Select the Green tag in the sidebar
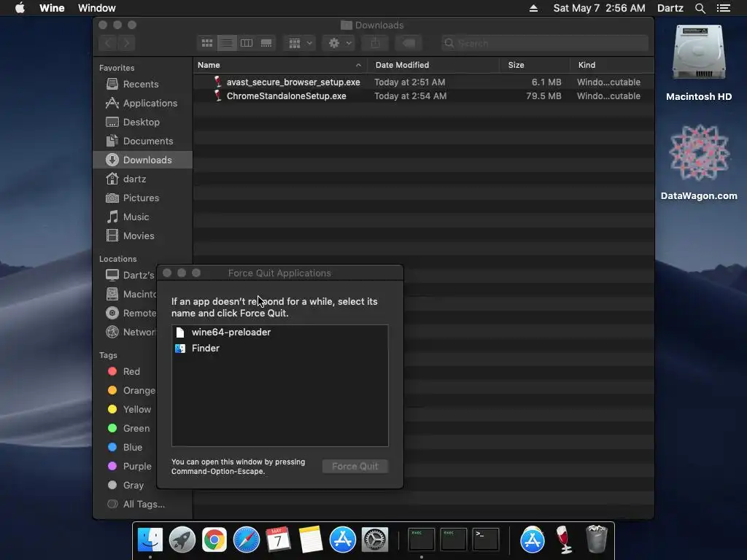This screenshot has width=747, height=560. coord(128,429)
